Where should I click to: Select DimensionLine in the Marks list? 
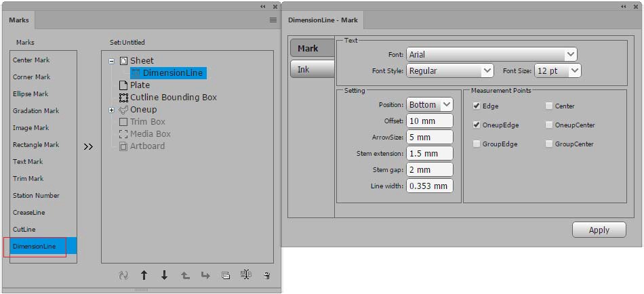click(x=43, y=247)
